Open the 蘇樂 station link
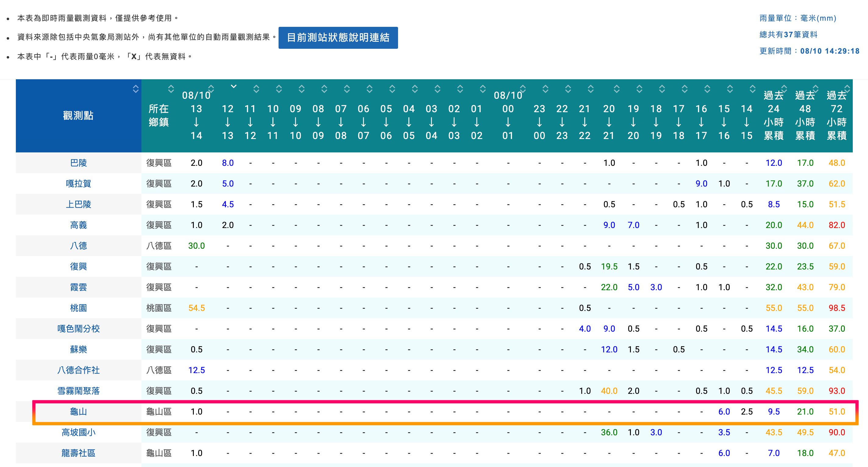Screen dimensions: 868x467 [x=79, y=349]
